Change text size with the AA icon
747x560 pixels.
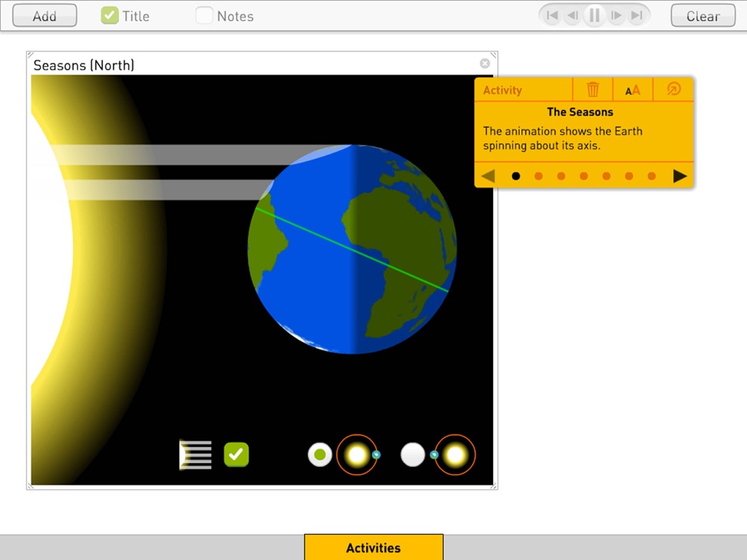click(633, 90)
